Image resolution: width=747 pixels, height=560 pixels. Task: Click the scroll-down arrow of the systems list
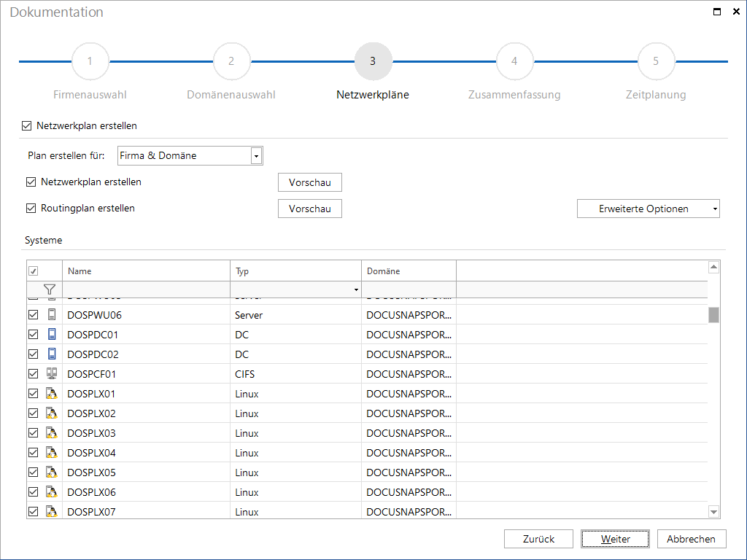click(x=713, y=512)
